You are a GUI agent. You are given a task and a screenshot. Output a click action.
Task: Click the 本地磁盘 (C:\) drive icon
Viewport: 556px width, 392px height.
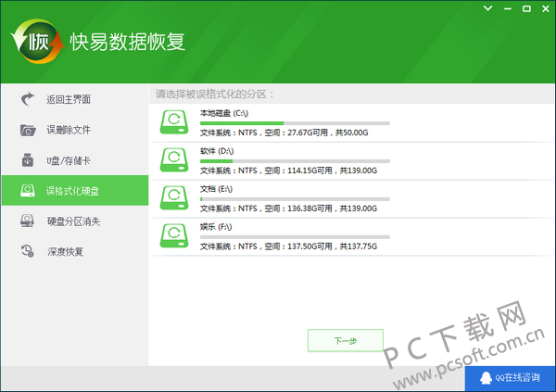coord(174,123)
